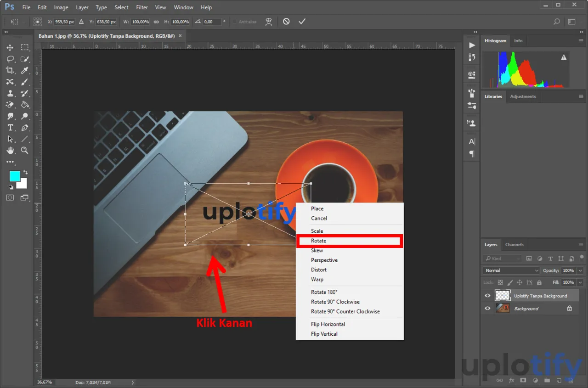Toggle Quick Mask mode
588x388 pixels.
tap(10, 197)
